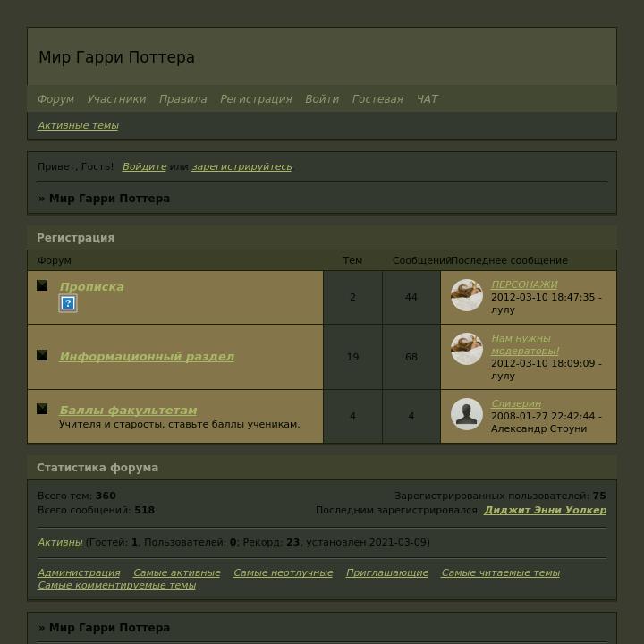Click the forum status icon beside Баллы факультетам
The width and height of the screenshot is (644, 644).
pos(42,409)
